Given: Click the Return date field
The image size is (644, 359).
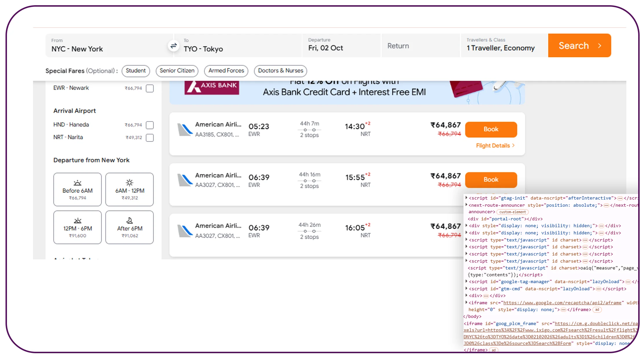Looking at the screenshot, I should tap(421, 45).
